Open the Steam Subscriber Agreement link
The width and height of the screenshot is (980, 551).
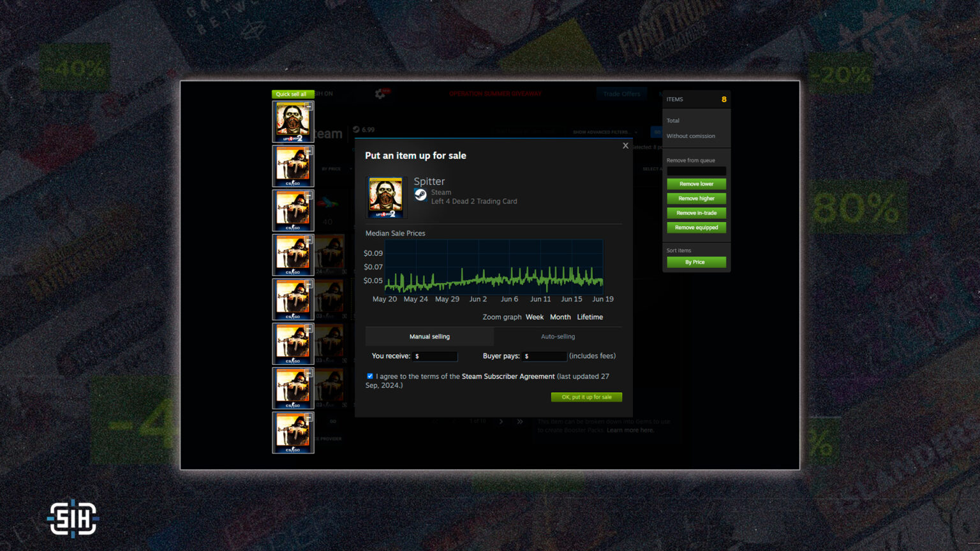pyautogui.click(x=508, y=377)
